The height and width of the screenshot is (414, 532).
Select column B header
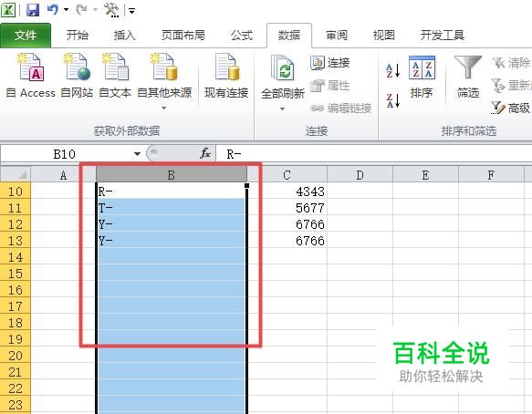(x=172, y=174)
